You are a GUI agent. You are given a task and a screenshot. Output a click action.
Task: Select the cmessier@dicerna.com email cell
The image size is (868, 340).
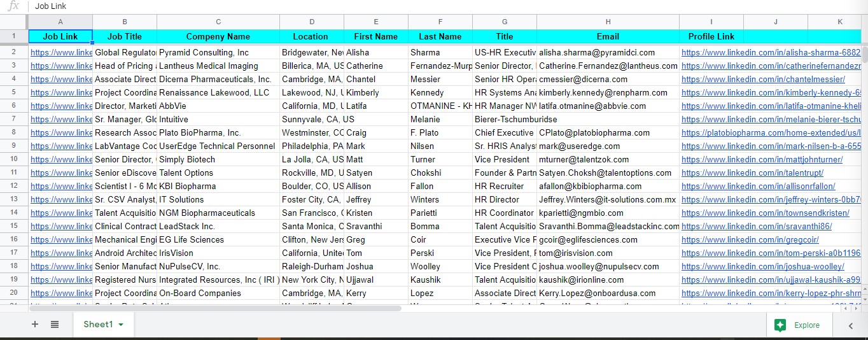click(x=608, y=79)
